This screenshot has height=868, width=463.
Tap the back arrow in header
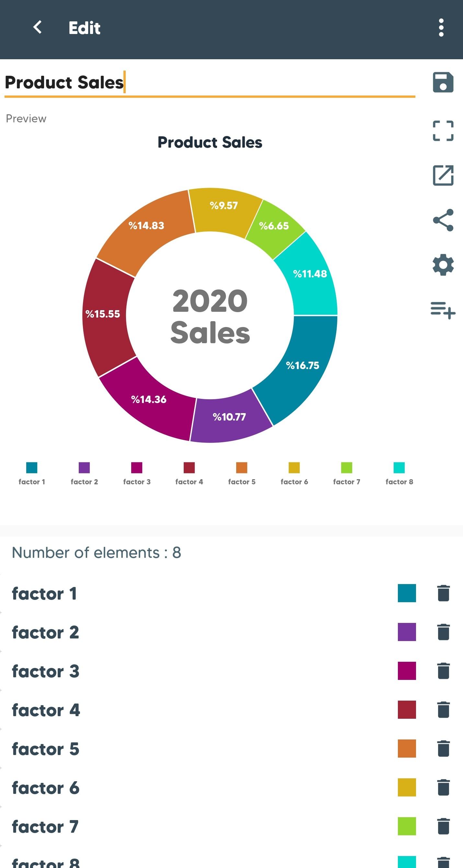(x=38, y=27)
